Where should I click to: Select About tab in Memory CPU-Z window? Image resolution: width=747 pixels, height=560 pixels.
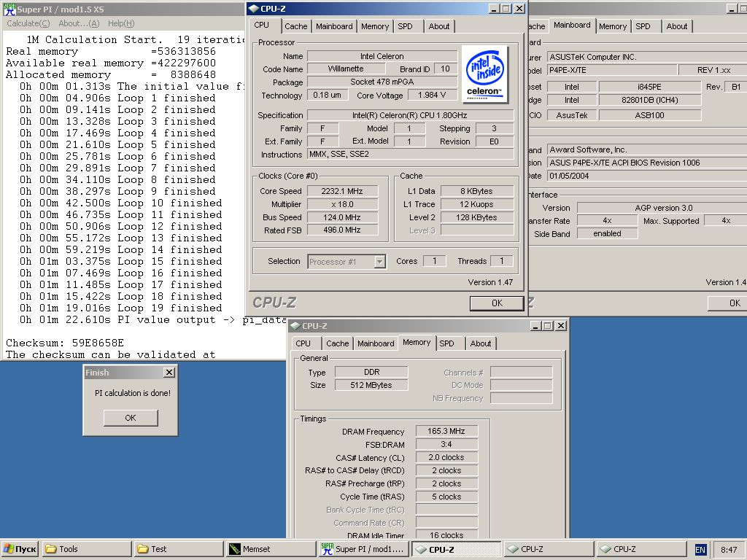(x=481, y=343)
